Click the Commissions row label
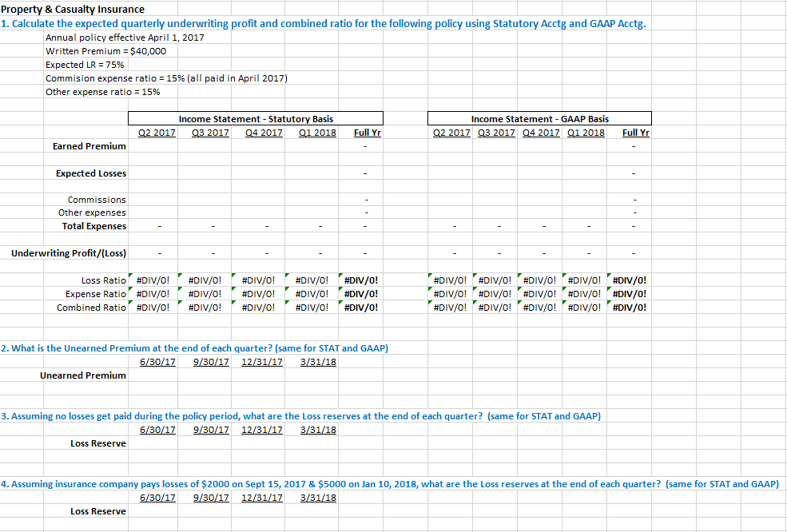Screen dimensions: 787x532 point(105,199)
